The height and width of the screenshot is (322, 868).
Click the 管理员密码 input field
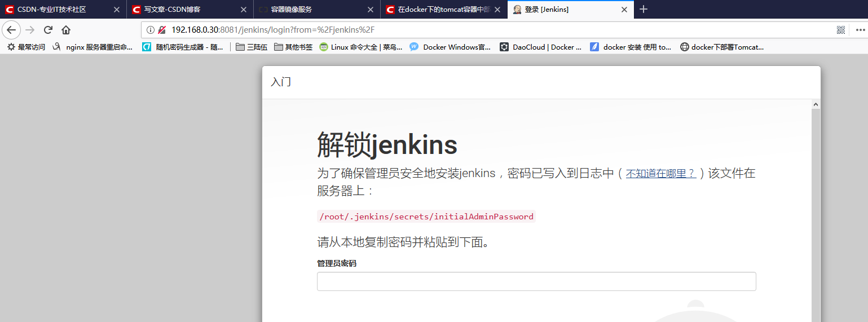coord(536,281)
